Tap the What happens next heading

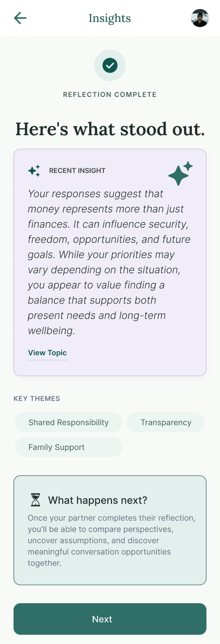[98, 500]
